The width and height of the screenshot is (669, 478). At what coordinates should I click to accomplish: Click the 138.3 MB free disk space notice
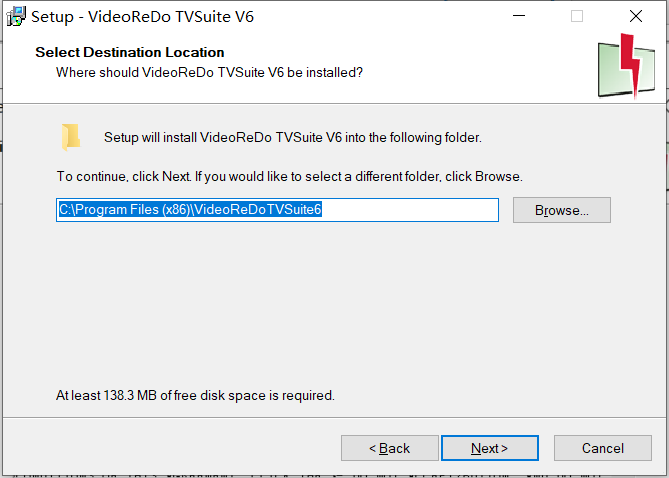(x=195, y=395)
